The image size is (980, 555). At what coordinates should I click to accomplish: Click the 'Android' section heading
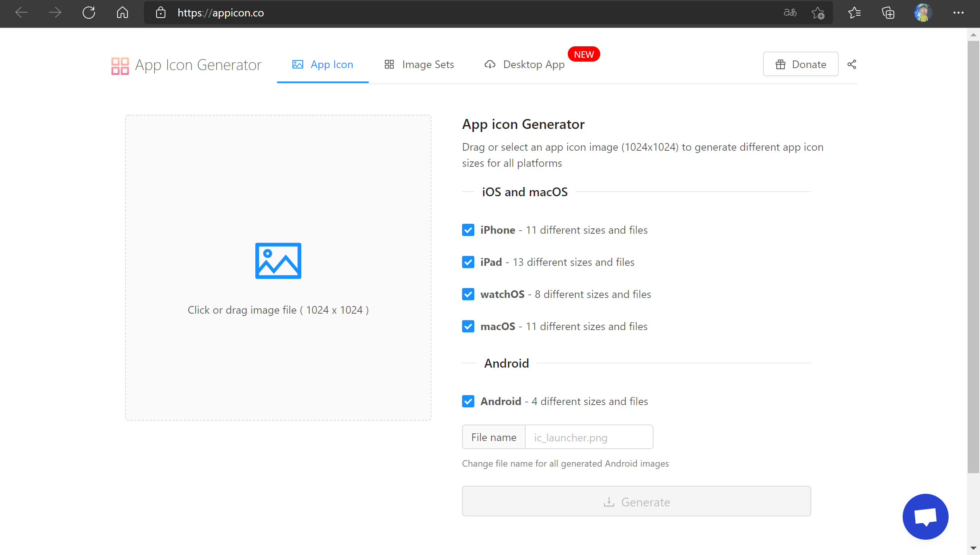[x=506, y=363]
